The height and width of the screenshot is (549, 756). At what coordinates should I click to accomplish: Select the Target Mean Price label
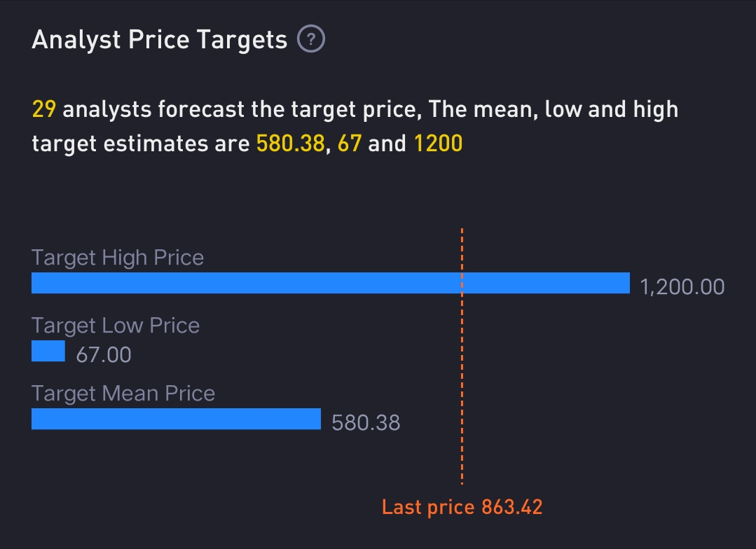(123, 394)
